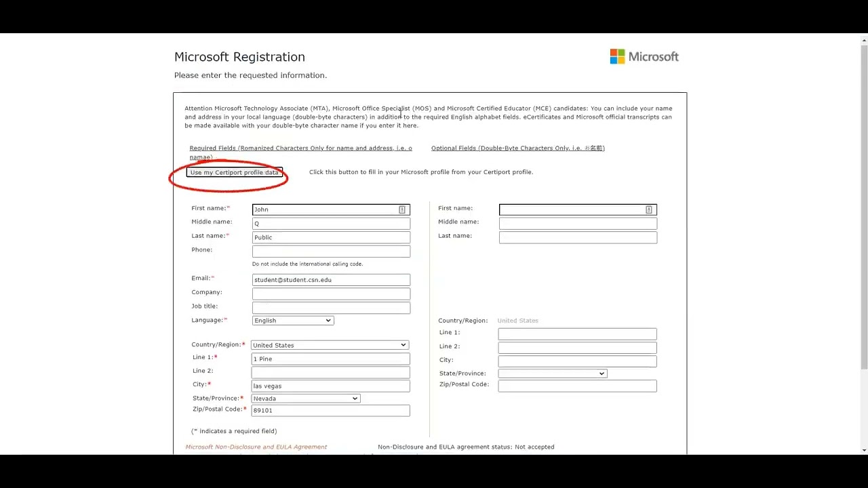Image resolution: width=868 pixels, height=488 pixels.
Task: Click 'fill in your Microsoft profile' instruction text
Action: click(x=421, y=172)
